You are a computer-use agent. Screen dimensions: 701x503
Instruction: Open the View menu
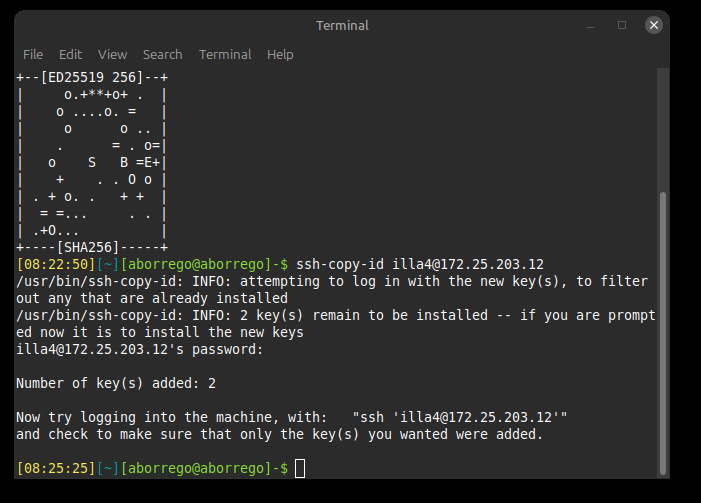tap(112, 54)
